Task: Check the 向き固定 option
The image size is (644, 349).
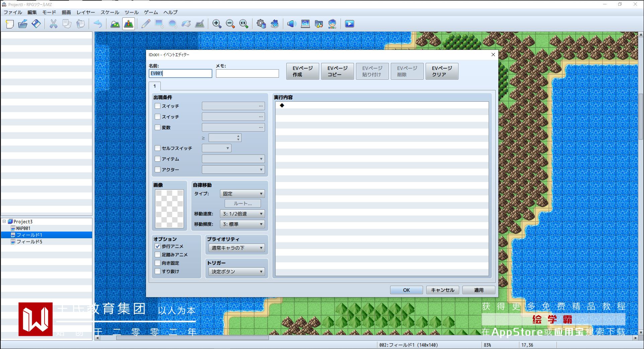Action: pos(158,263)
